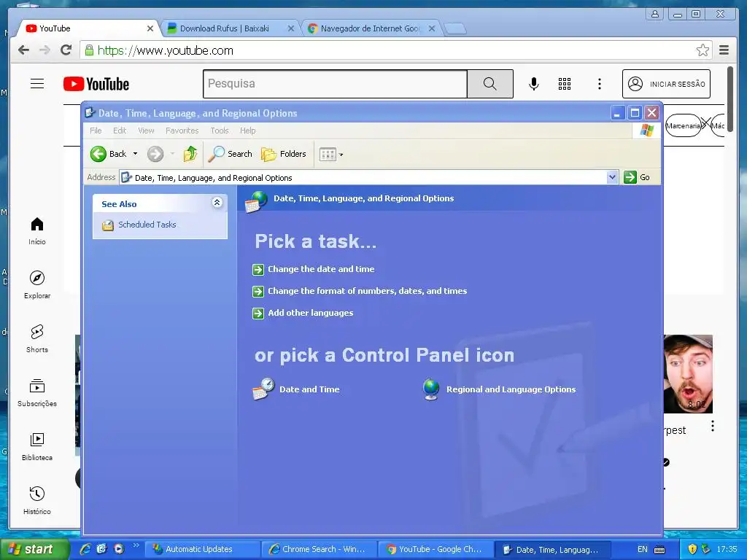The image size is (747, 560).
Task: Click Add other languages task
Action: (310, 313)
